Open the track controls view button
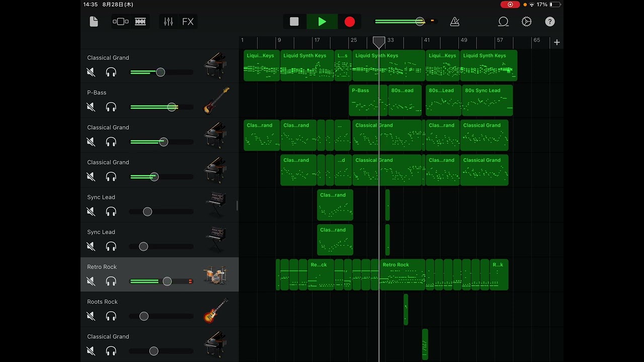Image resolution: width=644 pixels, height=362 pixels. (121, 22)
